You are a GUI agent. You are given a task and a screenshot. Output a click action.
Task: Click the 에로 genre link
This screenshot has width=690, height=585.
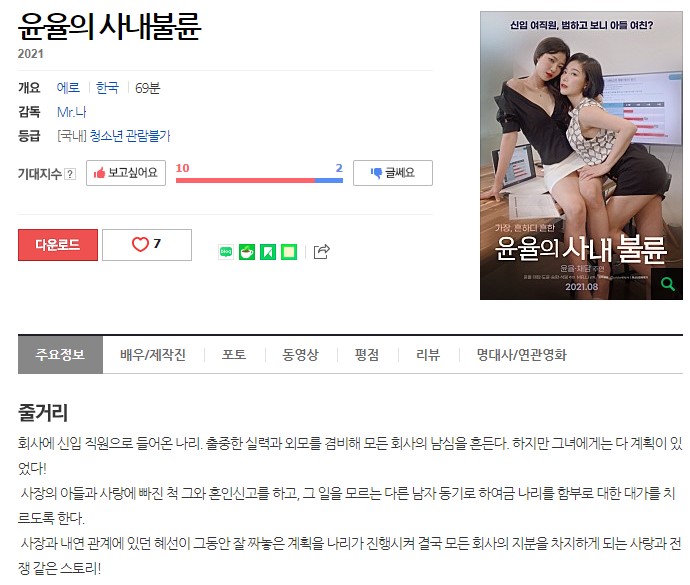(68, 88)
